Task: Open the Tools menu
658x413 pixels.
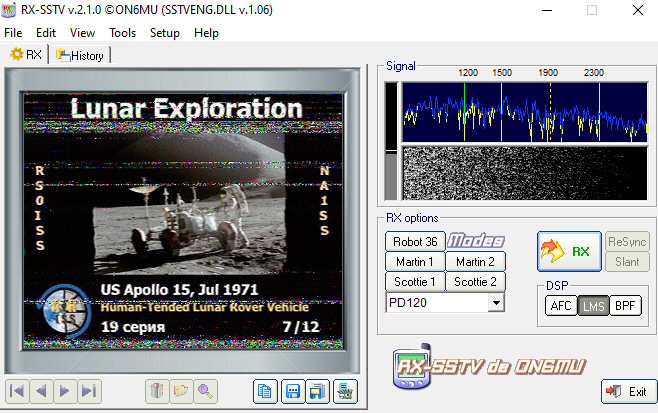Action: (123, 33)
